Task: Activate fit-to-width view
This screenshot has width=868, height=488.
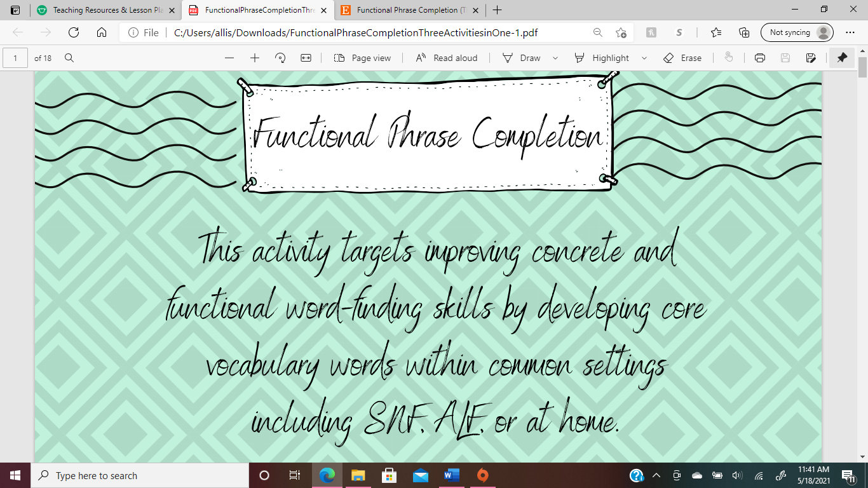Action: click(x=306, y=58)
